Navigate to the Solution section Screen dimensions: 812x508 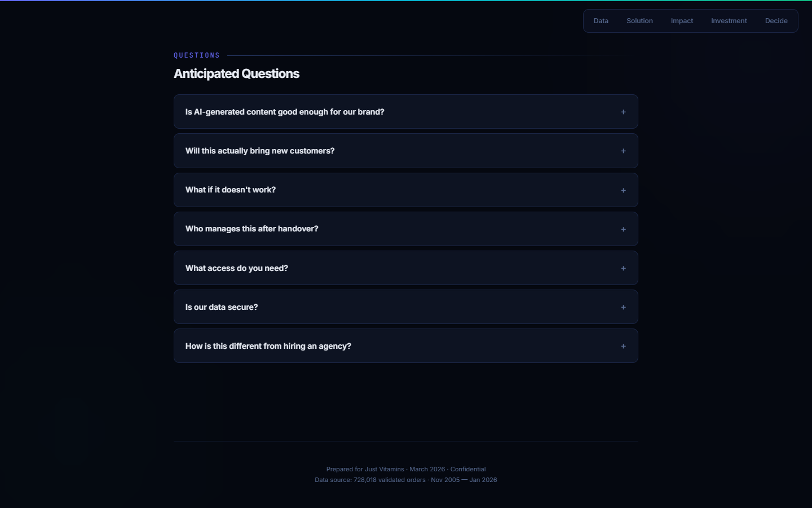(x=639, y=21)
